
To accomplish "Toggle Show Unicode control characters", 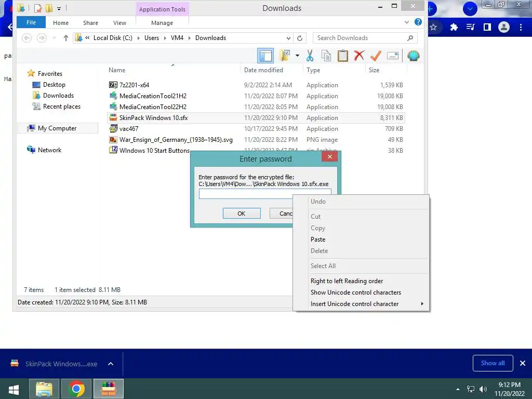I will pos(362,292).
